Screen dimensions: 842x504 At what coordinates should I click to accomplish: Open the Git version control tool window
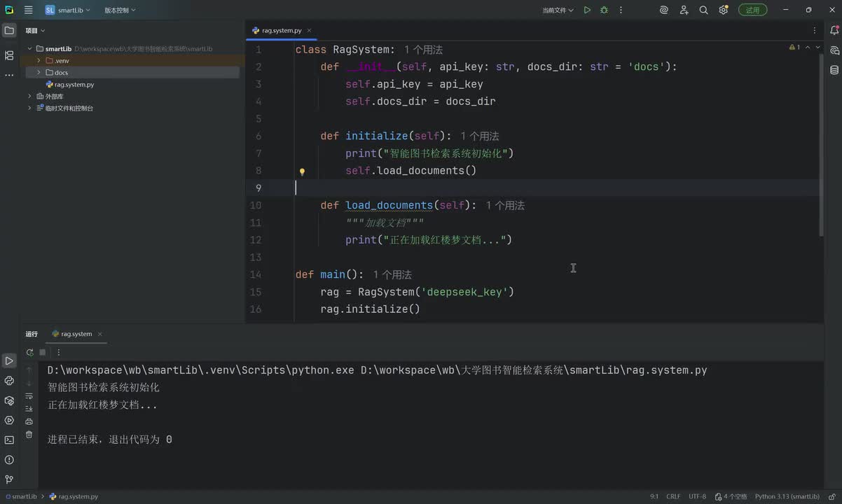pos(9,479)
